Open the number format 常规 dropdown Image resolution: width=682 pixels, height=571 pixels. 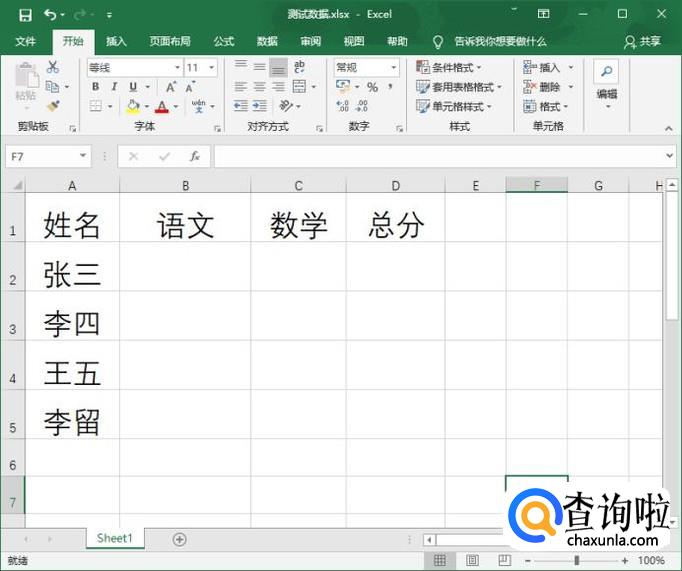point(393,67)
